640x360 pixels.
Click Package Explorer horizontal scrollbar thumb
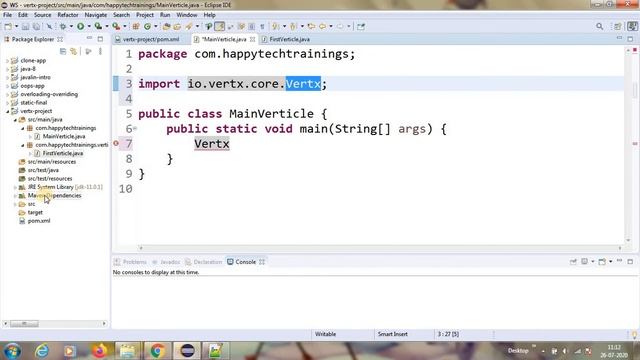pos(24,323)
